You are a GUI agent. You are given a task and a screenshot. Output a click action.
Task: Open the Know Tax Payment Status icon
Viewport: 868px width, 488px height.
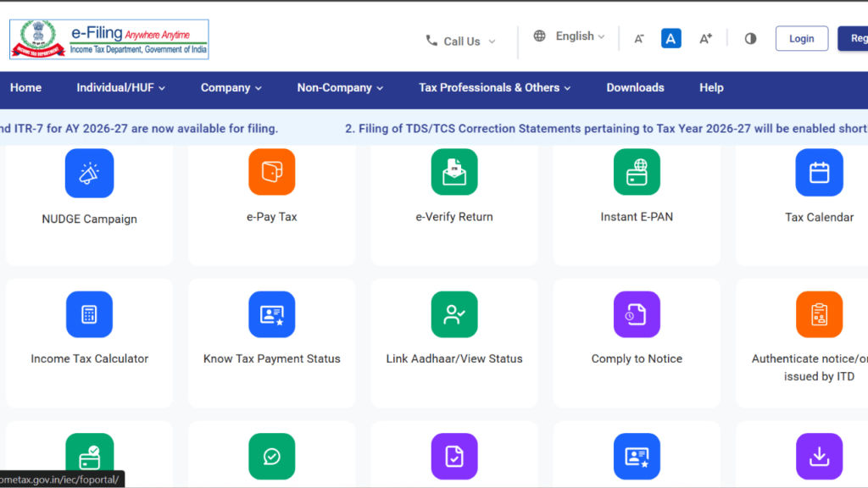coord(272,314)
